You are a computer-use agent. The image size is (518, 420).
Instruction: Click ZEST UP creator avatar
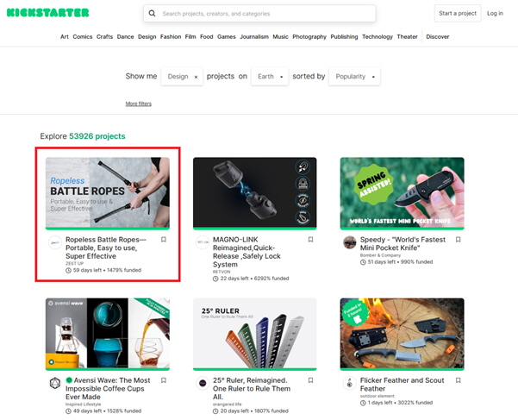55,242
